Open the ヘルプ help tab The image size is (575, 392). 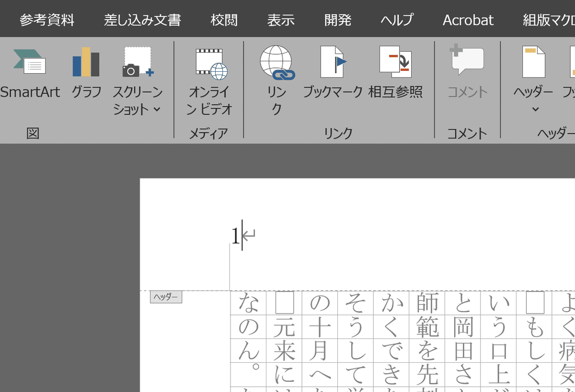click(x=397, y=20)
